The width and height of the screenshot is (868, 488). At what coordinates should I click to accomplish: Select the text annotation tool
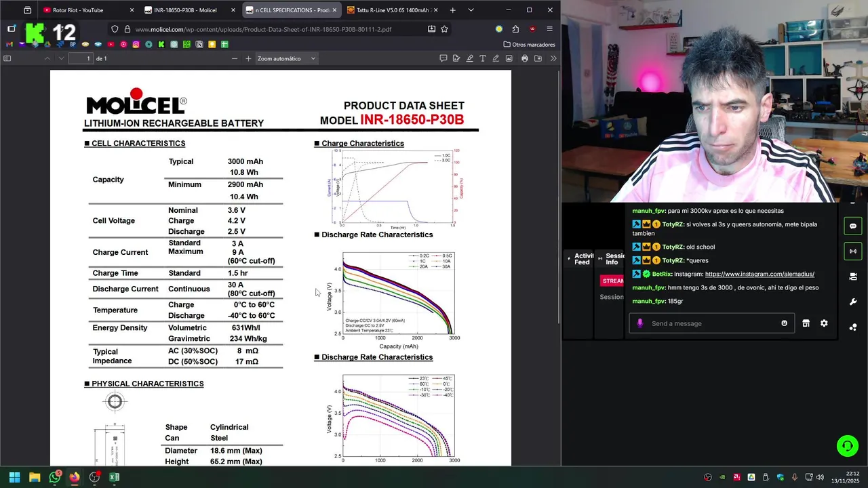click(x=483, y=58)
